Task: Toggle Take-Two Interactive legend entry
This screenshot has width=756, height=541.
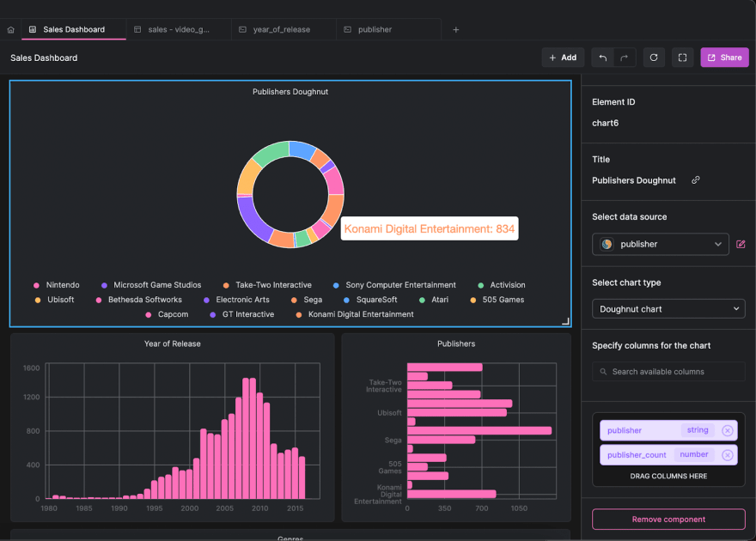Action: (267, 285)
